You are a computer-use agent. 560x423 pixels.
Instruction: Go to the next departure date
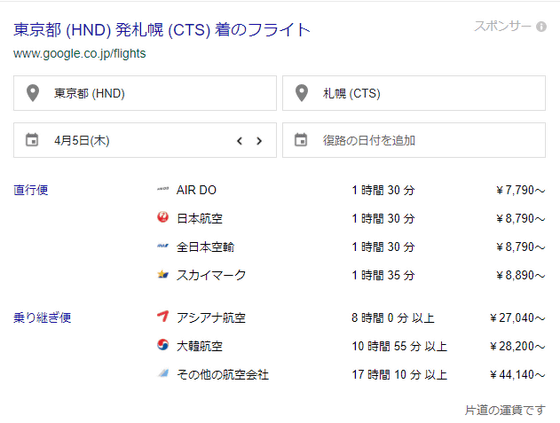(x=259, y=141)
